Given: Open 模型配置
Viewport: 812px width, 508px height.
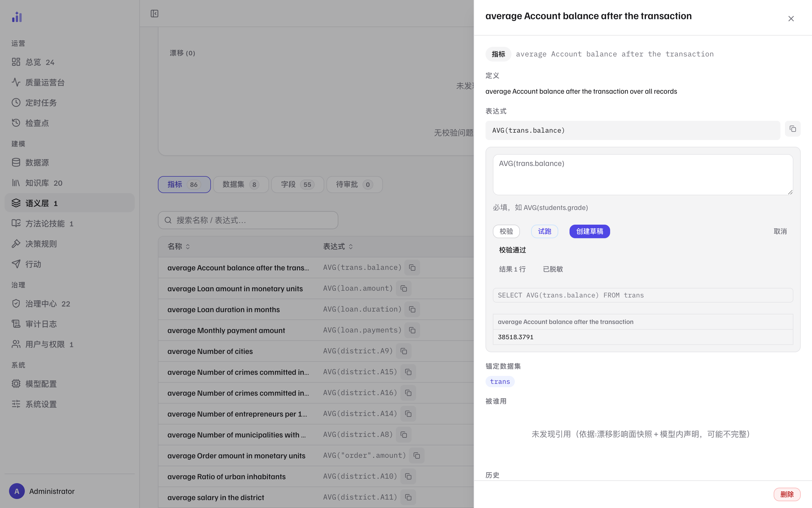Looking at the screenshot, I should (x=69, y=384).
